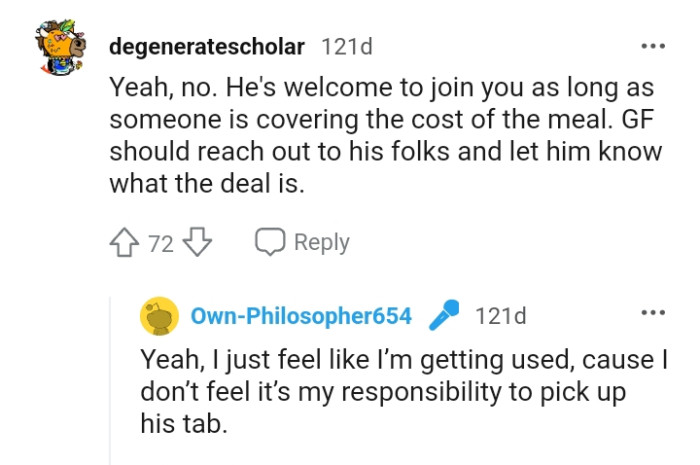The height and width of the screenshot is (465, 700).
Task: Click the vote count 72
Action: tap(161, 243)
